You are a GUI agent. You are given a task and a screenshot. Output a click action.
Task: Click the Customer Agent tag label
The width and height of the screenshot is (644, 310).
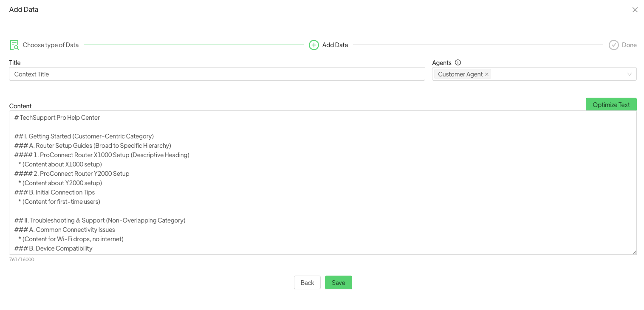tap(460, 74)
